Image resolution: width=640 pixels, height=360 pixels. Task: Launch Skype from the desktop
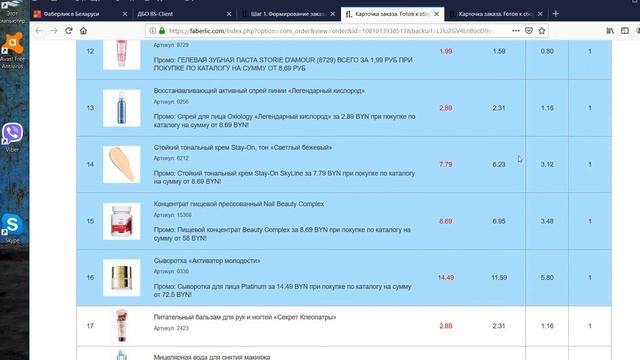tap(12, 229)
